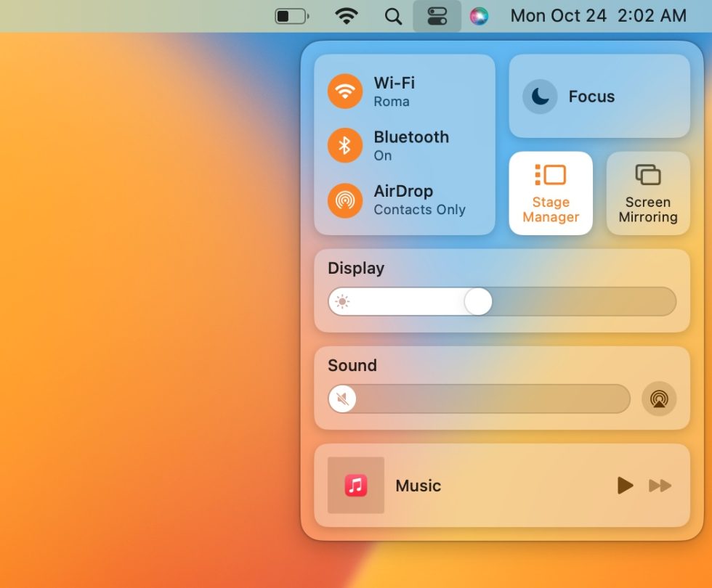Open Bluetooth options showing On

(383, 155)
